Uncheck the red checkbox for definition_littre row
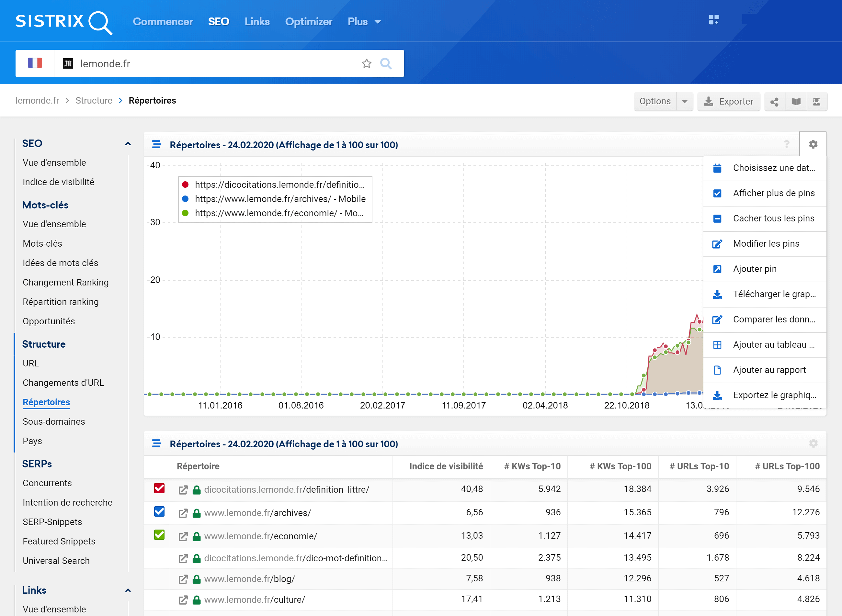The height and width of the screenshot is (616, 842). [159, 488]
